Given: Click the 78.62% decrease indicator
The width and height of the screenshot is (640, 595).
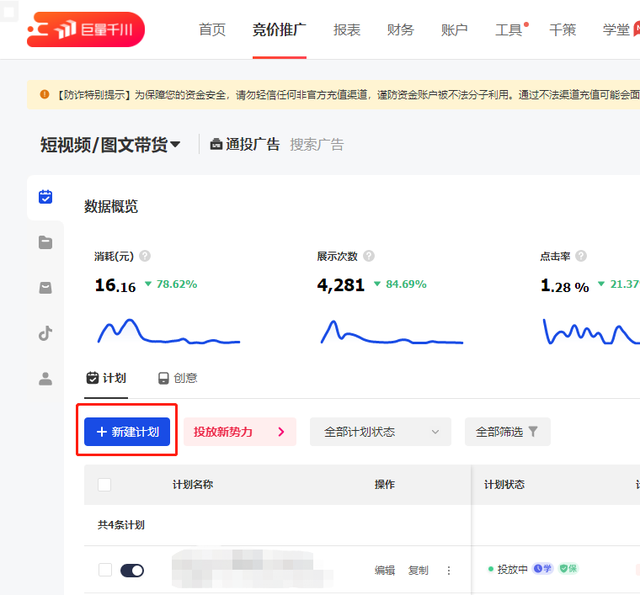Looking at the screenshot, I should pos(171,284).
